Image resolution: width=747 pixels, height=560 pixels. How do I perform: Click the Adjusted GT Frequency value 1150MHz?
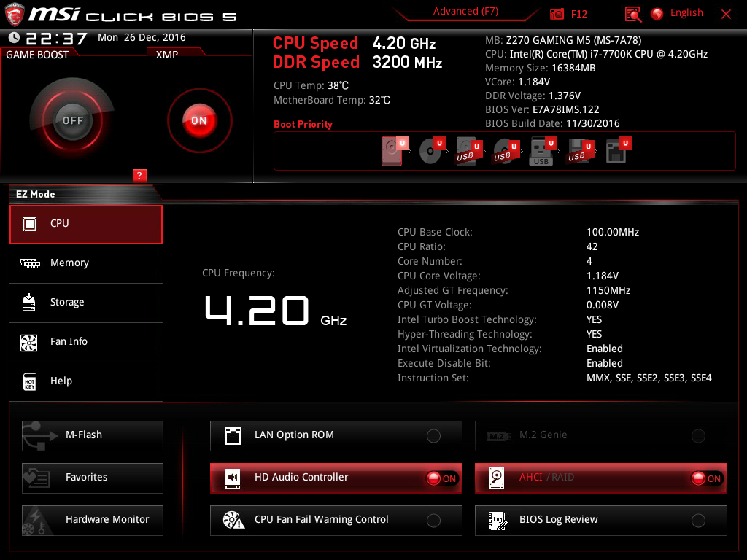click(608, 290)
